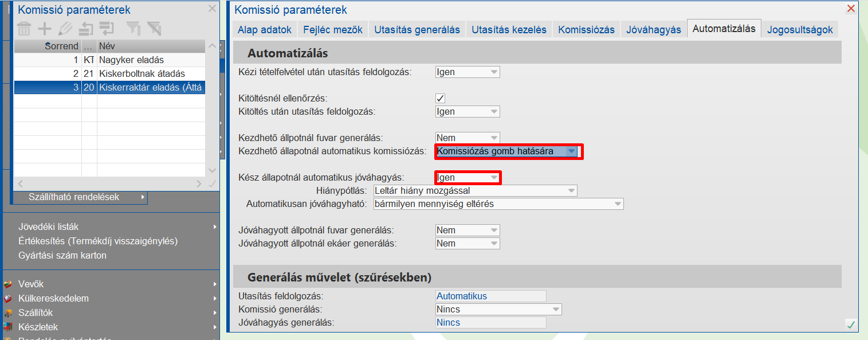This screenshot has width=868, height=340.
Task: Click the trash delete icon in list toolbar
Action: coord(24,28)
